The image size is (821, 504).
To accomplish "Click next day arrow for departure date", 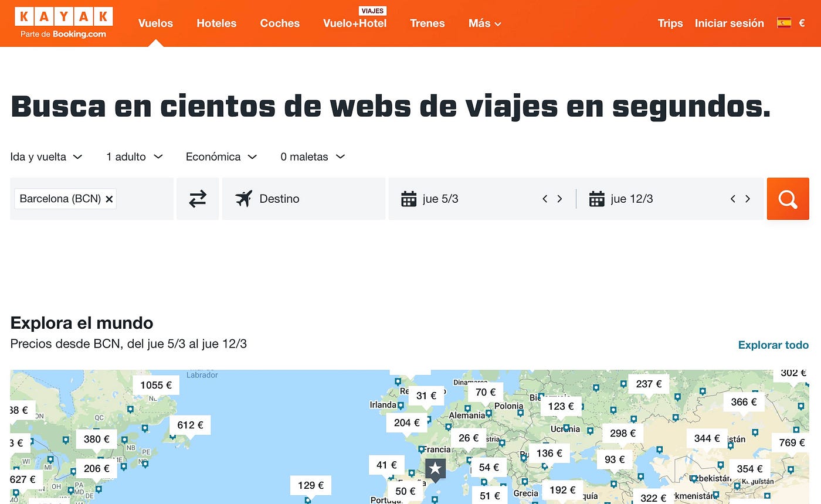I will [559, 199].
